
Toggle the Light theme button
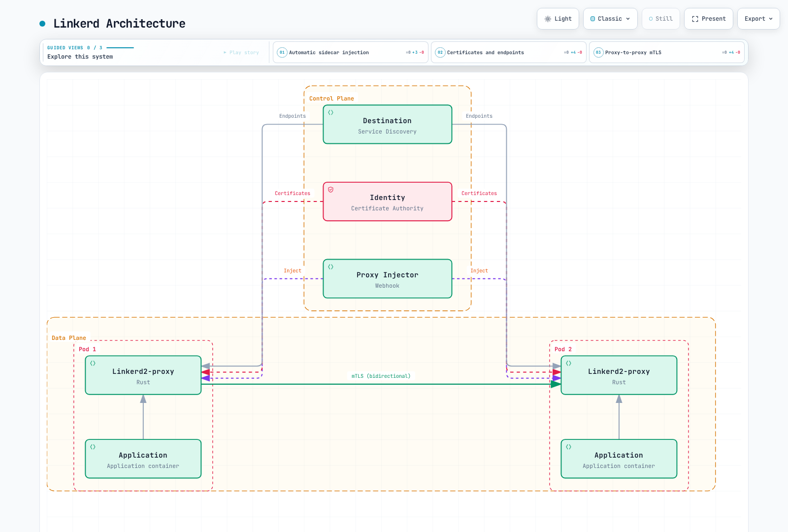(558, 19)
